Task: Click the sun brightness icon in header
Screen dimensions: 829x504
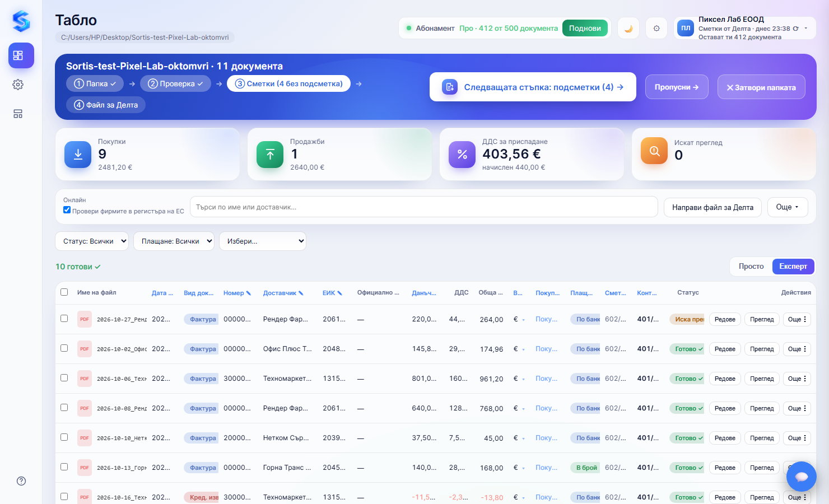Action: coord(656,28)
